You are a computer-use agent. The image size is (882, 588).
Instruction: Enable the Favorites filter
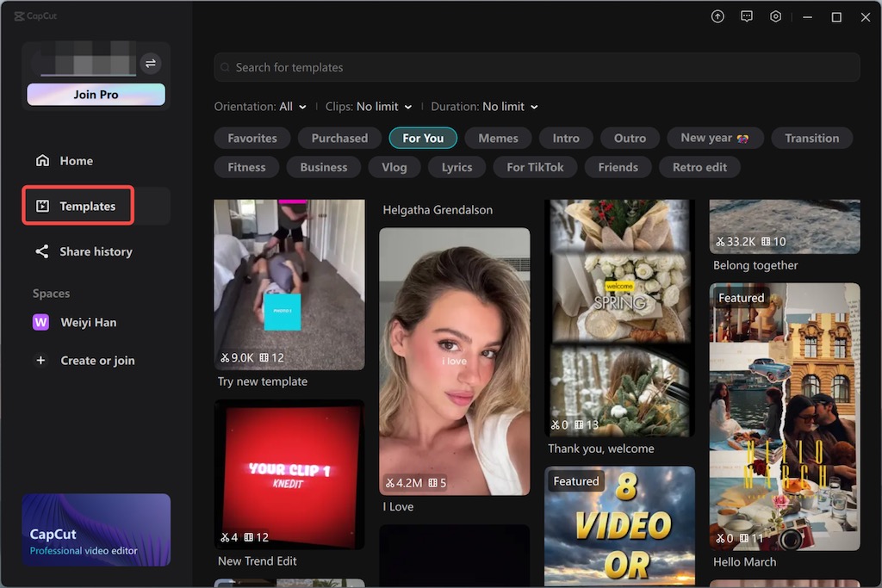click(252, 137)
